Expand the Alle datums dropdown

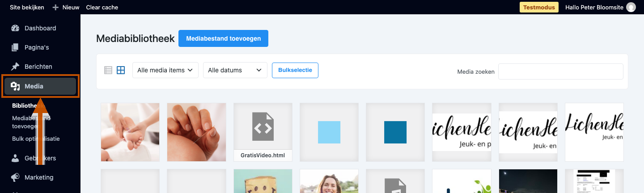(235, 70)
